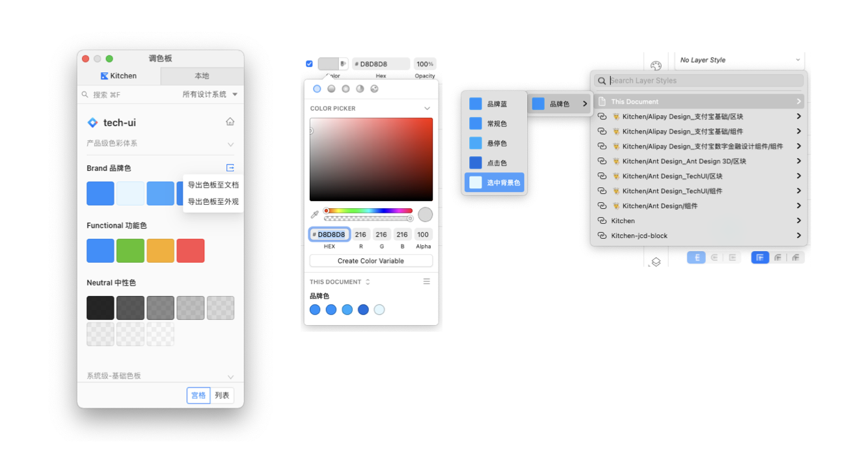Click the home icon beside tech-ui
Viewport: 868px width, 467px height.
tap(230, 122)
